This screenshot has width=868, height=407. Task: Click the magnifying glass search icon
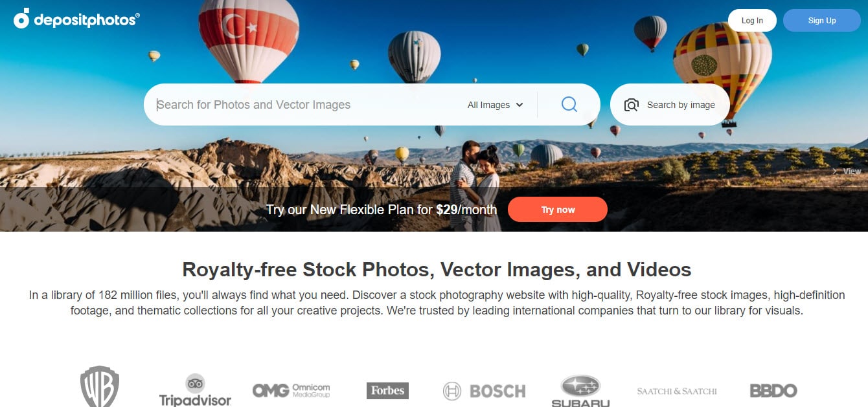[569, 104]
